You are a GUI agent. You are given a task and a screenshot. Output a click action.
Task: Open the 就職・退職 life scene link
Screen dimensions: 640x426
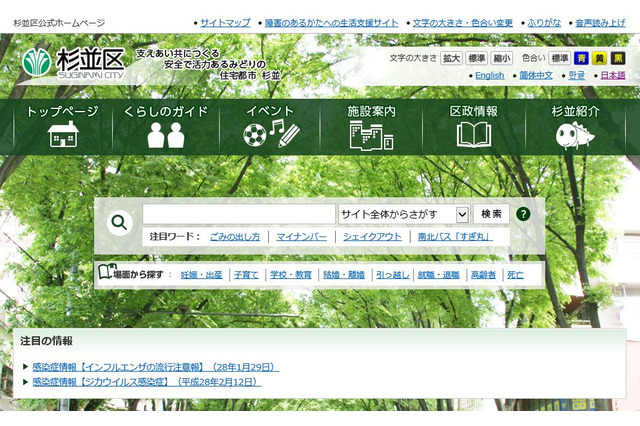pos(439,275)
